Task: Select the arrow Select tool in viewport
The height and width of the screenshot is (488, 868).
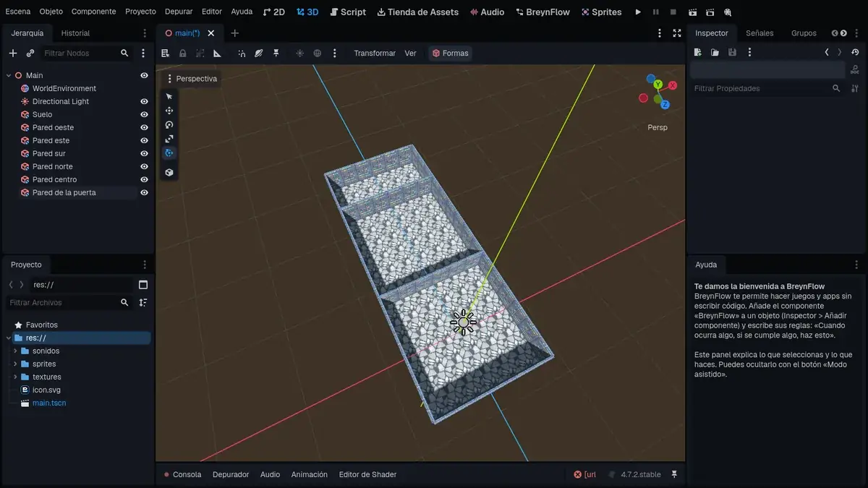Action: coord(169,96)
